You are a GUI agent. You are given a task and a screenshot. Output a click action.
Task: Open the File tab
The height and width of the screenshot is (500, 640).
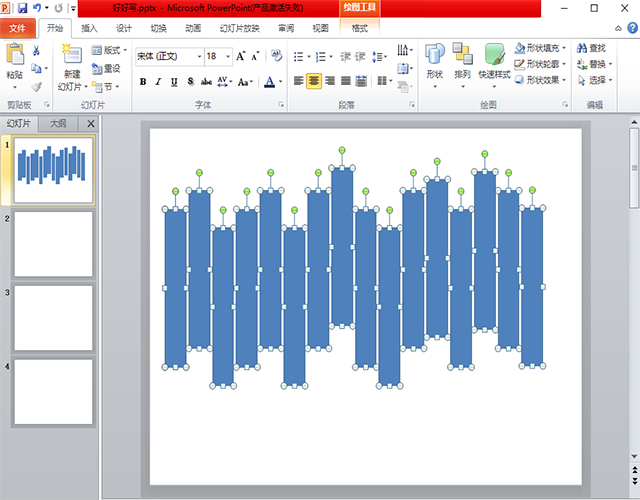(18, 28)
